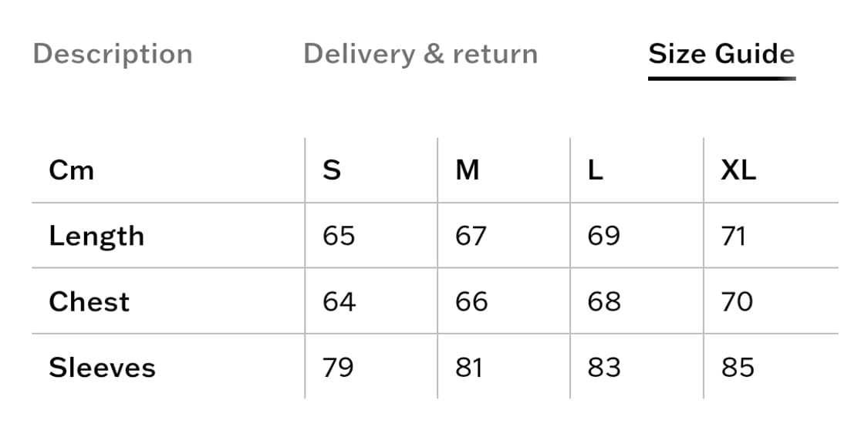Click the Length row label
This screenshot has width=868, height=437.
tap(96, 236)
